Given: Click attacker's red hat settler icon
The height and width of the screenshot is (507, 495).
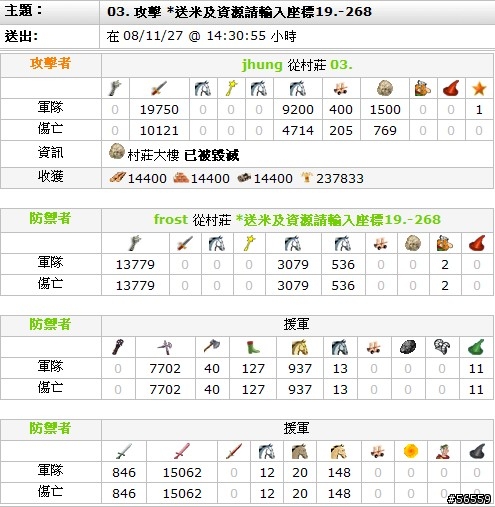Looking at the screenshot, I should pos(450,88).
